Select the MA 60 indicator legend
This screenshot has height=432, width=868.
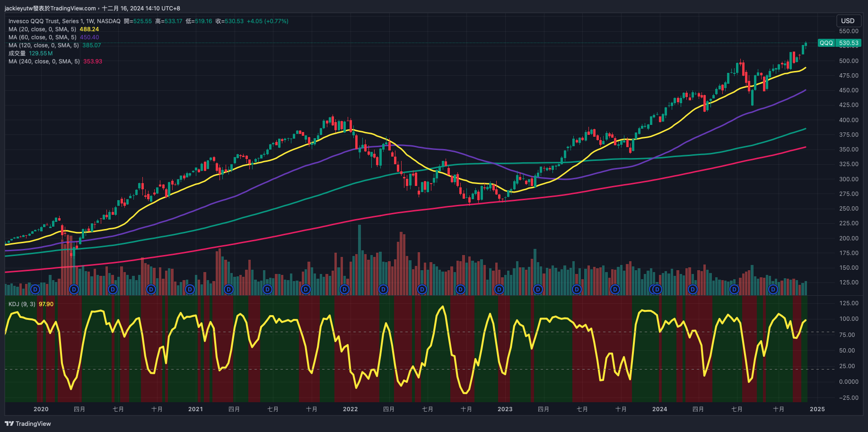[43, 37]
